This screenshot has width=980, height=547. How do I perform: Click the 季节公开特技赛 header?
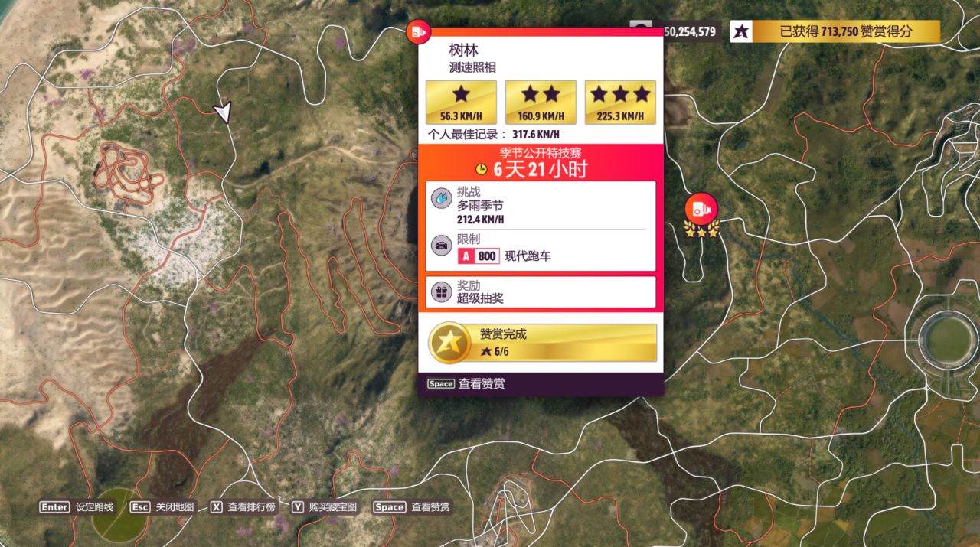(x=541, y=153)
